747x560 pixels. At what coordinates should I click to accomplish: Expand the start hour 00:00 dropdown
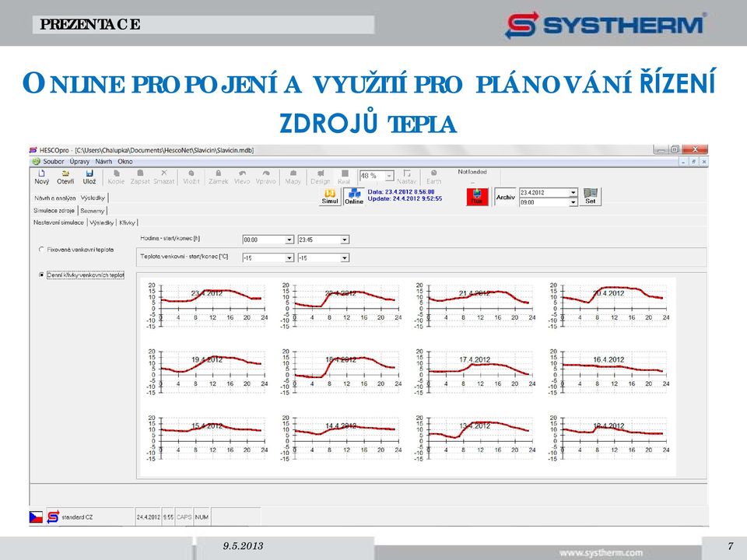[x=289, y=240]
